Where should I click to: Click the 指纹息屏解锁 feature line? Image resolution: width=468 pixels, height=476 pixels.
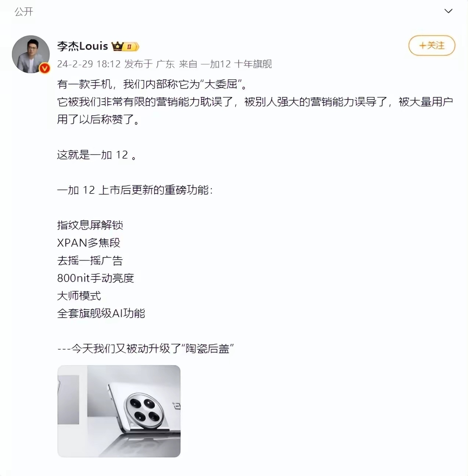(x=90, y=225)
